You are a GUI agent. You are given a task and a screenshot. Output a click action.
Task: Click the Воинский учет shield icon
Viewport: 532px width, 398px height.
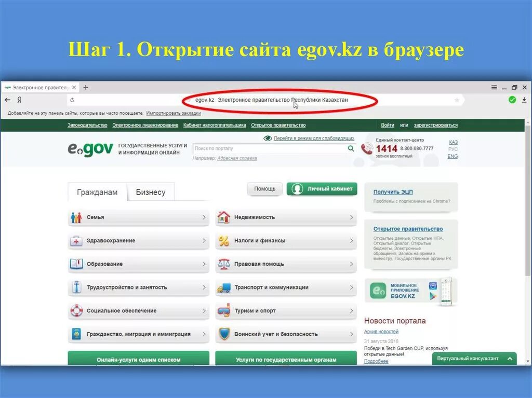click(224, 334)
